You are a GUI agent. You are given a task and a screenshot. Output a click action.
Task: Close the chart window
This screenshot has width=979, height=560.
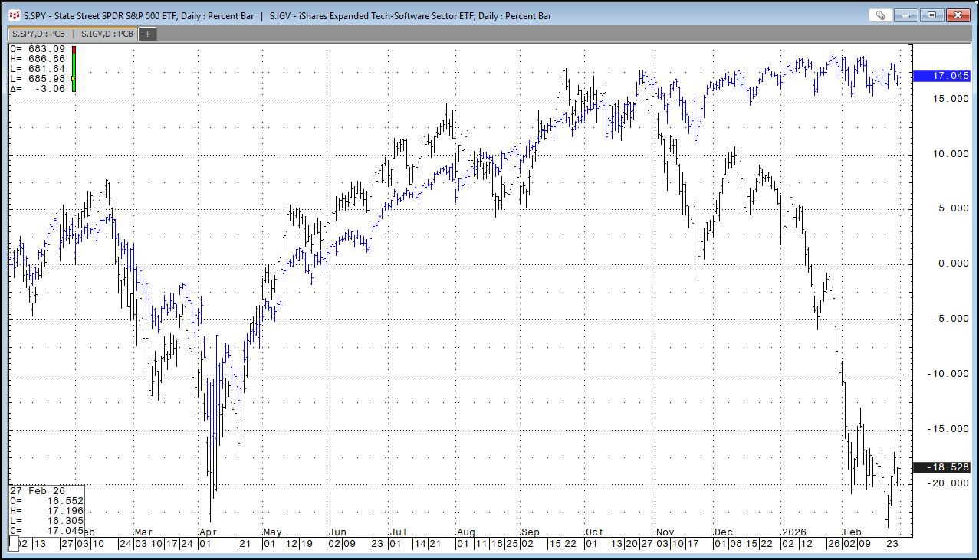click(x=958, y=15)
